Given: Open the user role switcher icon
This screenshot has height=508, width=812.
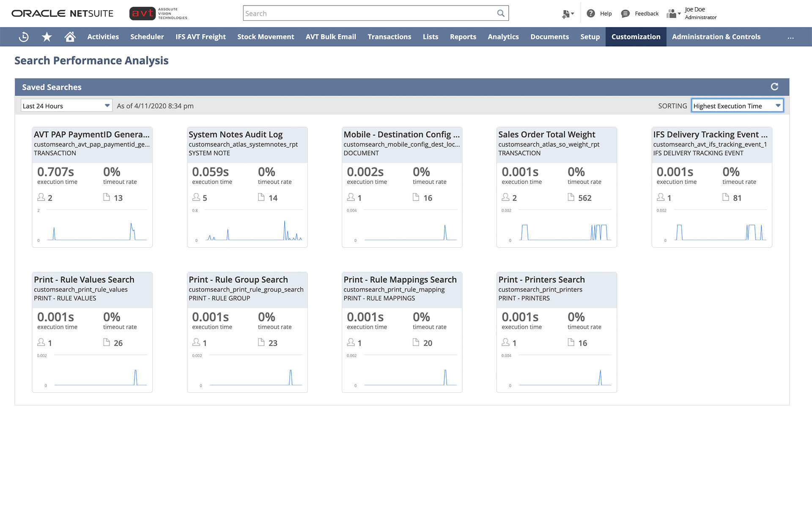Looking at the screenshot, I should (672, 14).
